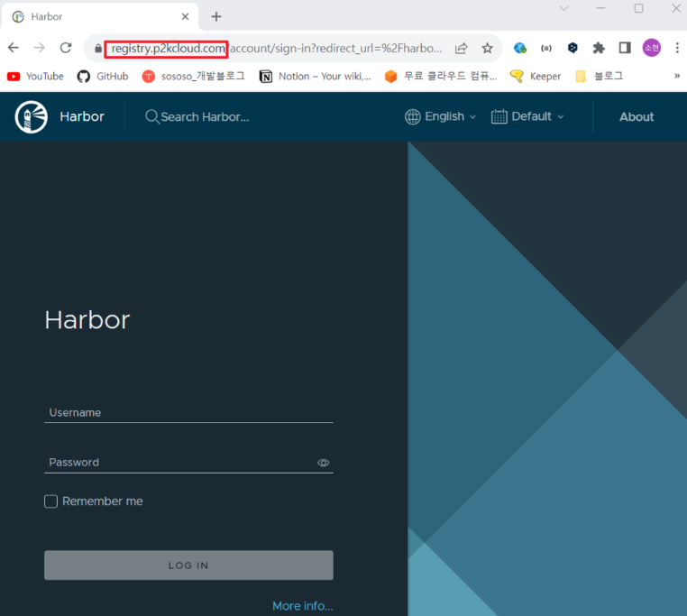Open the Keeper bookmark
687x616 pixels.
(x=536, y=77)
